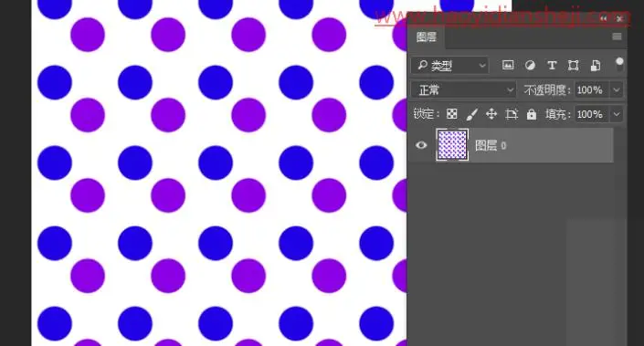Screen dimensions: 644x346
Task: Lock image pixels with brush icon
Action: 472,114
